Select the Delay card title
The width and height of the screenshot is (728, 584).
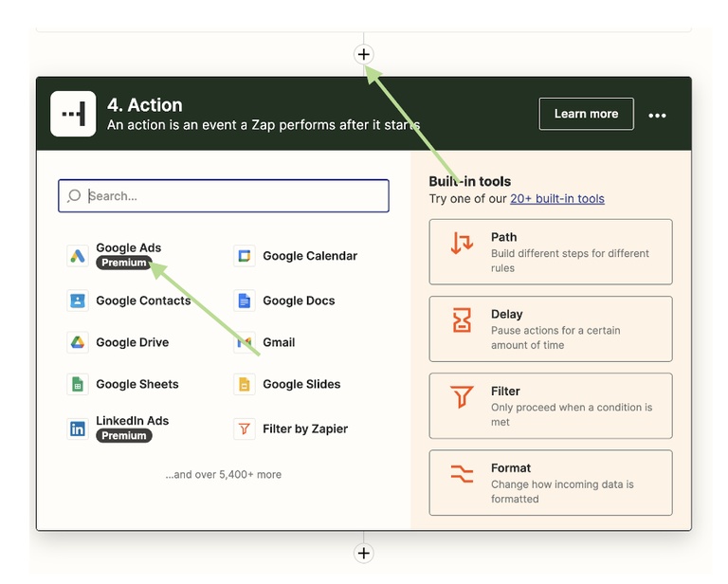[x=506, y=315]
